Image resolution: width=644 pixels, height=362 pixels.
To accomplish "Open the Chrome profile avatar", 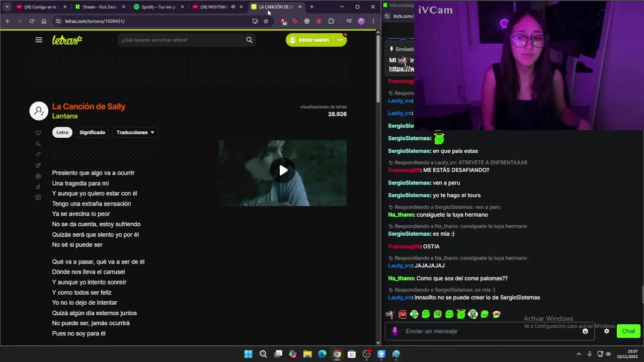I will [x=361, y=21].
